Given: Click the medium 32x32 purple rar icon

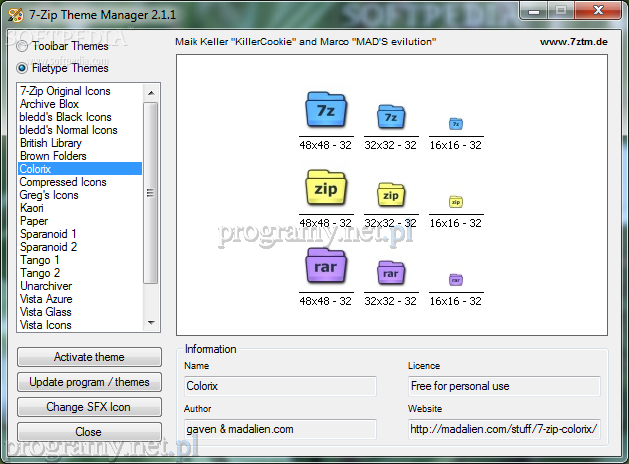Looking at the screenshot, I should (x=390, y=273).
